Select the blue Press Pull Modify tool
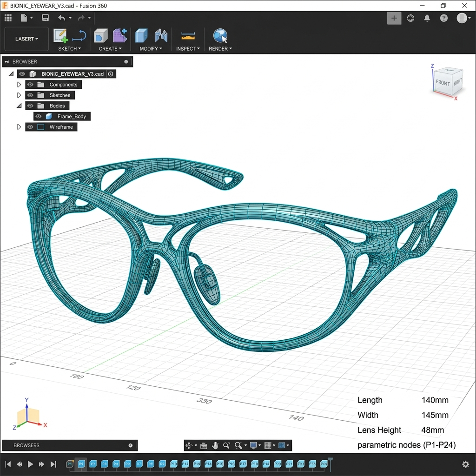 tap(141, 35)
